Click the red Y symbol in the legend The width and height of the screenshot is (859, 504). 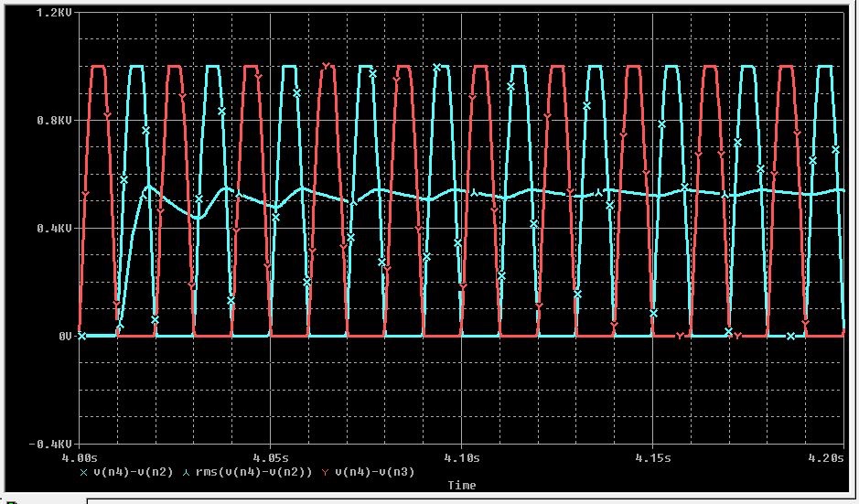[x=324, y=472]
